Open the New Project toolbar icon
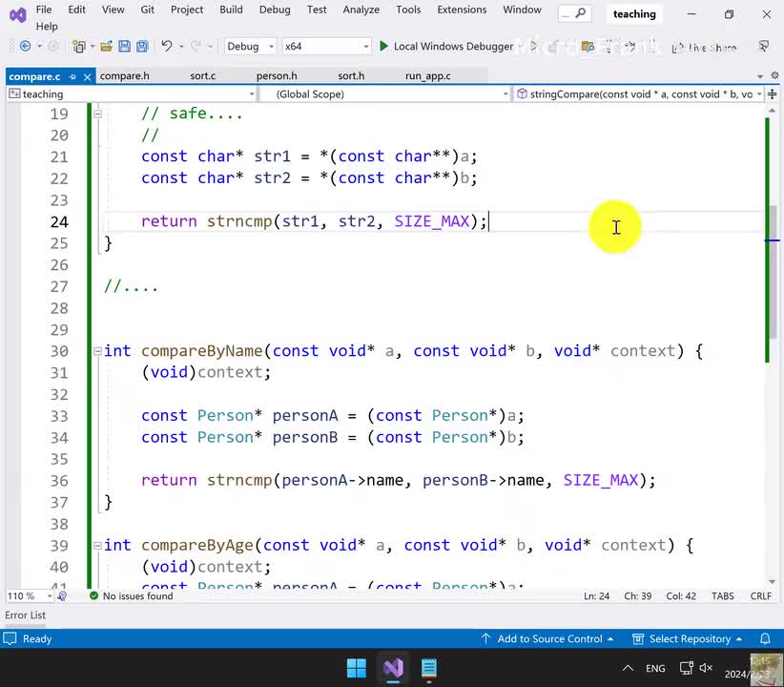This screenshot has height=687, width=784. (x=78, y=47)
